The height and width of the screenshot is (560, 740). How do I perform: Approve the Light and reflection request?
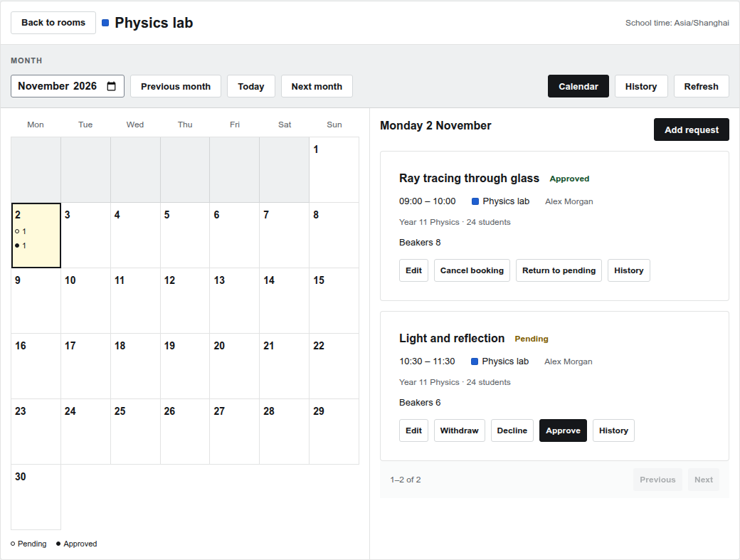pyautogui.click(x=563, y=430)
